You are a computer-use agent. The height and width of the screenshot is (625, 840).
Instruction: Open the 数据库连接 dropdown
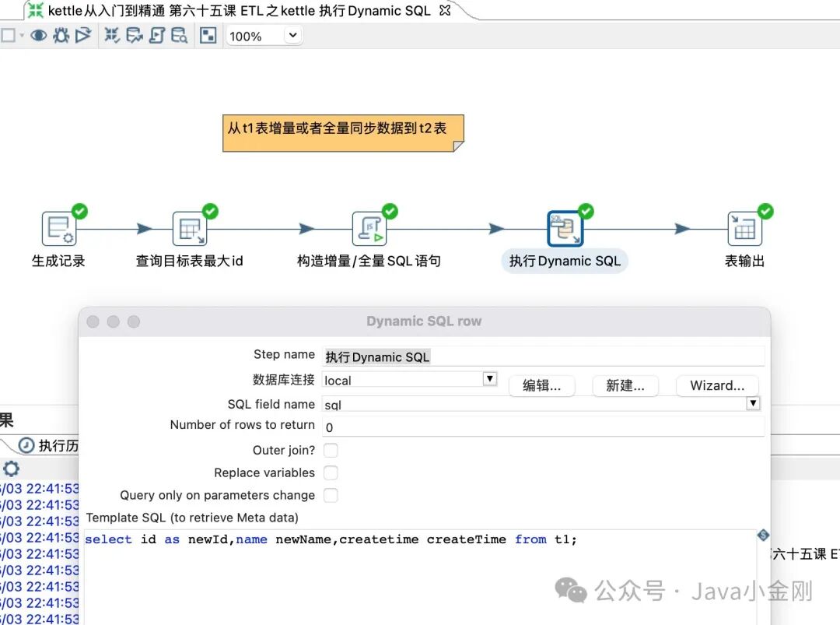click(490, 379)
